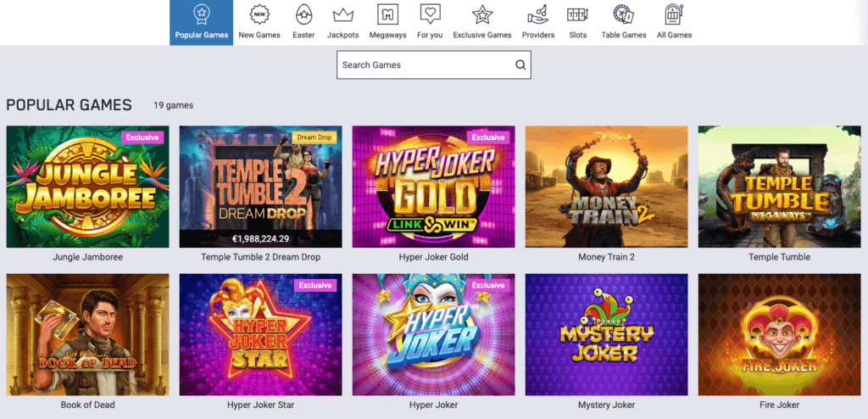Screen dimensions: 868x419
Task: Click the POPULAR GAMES heading
Action: click(70, 105)
